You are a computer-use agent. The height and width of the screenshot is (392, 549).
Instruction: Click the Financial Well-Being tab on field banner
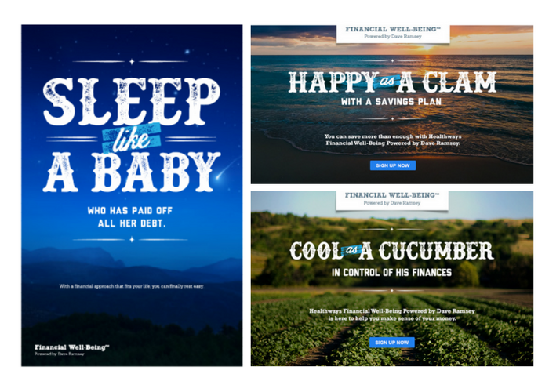coord(392,200)
